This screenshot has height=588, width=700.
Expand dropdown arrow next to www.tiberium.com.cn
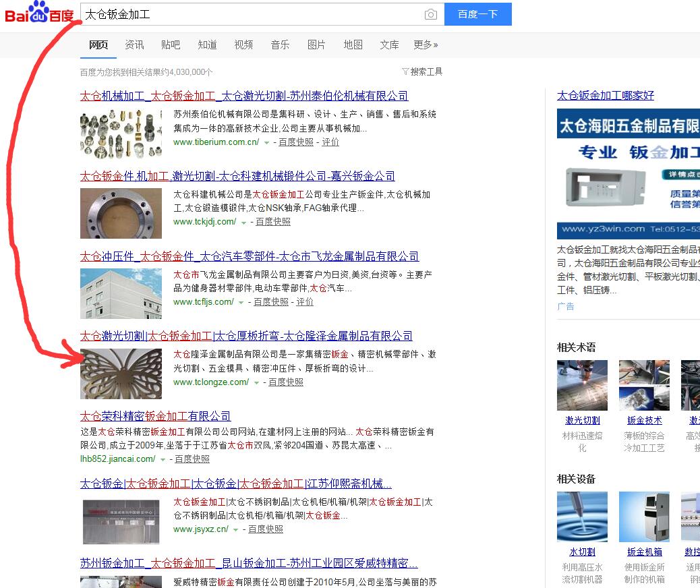coord(266,142)
